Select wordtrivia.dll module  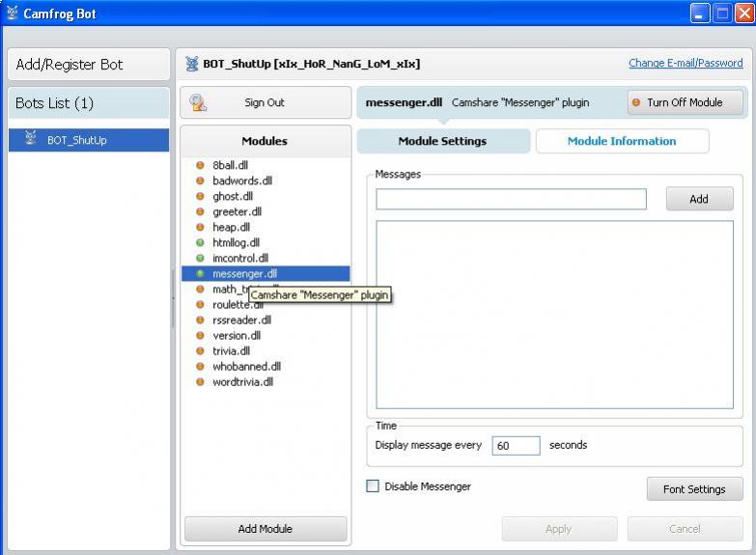click(266, 382)
